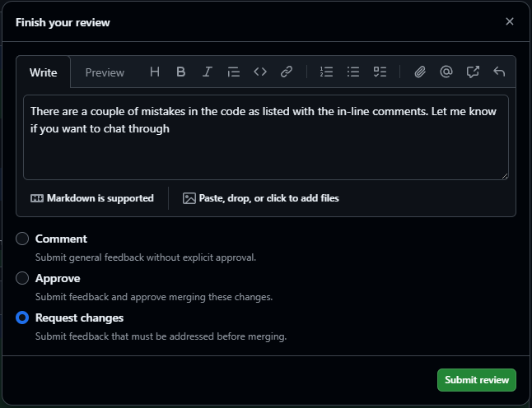Switch to the Preview tab

[x=105, y=72]
